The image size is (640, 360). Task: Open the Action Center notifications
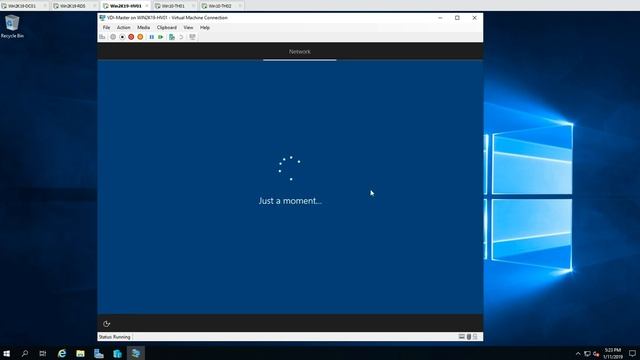pyautogui.click(x=632, y=354)
